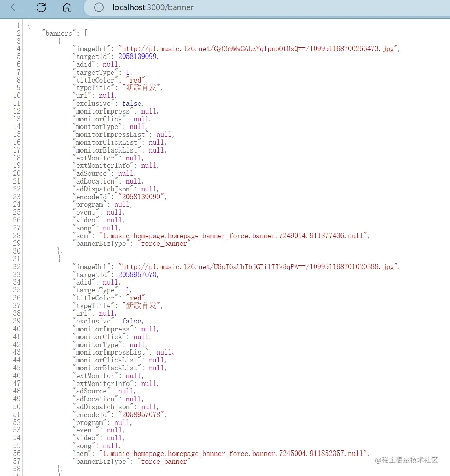Screen dimensions: 450x476
Task: Select the monitorBlackList key on line 45
Action: point(107,368)
